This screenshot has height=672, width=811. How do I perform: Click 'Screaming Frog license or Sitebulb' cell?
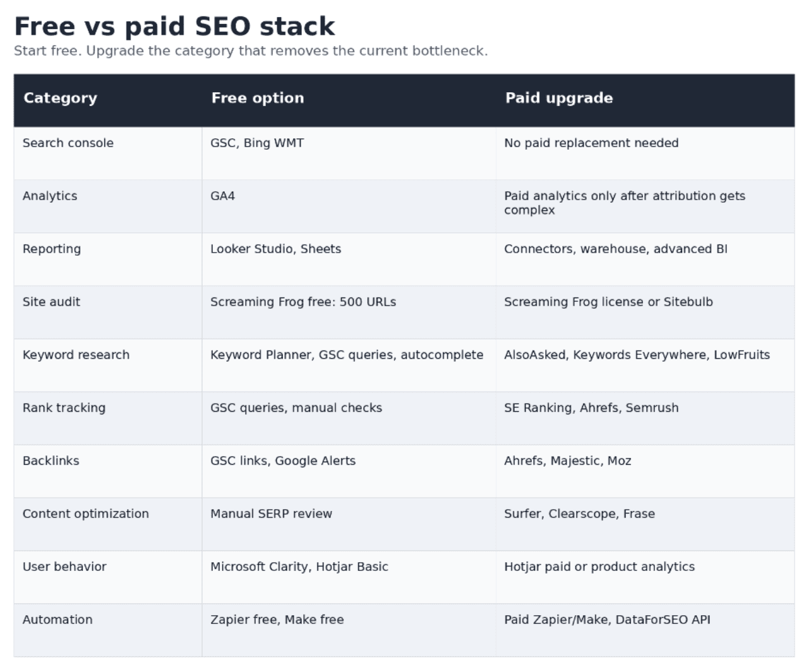[x=646, y=313]
